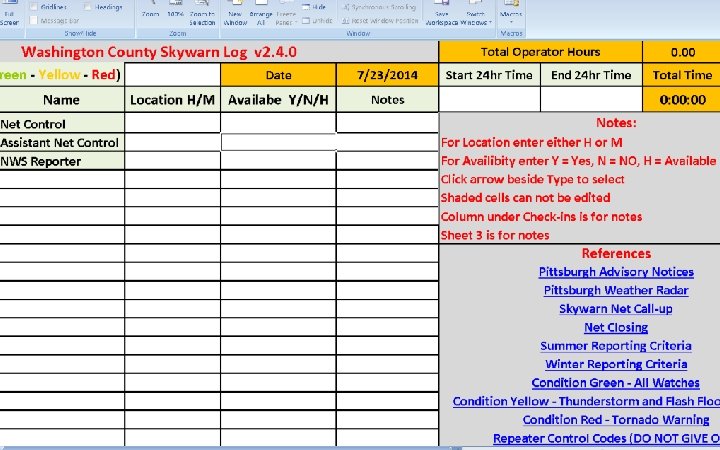Click the Unhide window button
The image size is (720, 450).
point(317,21)
